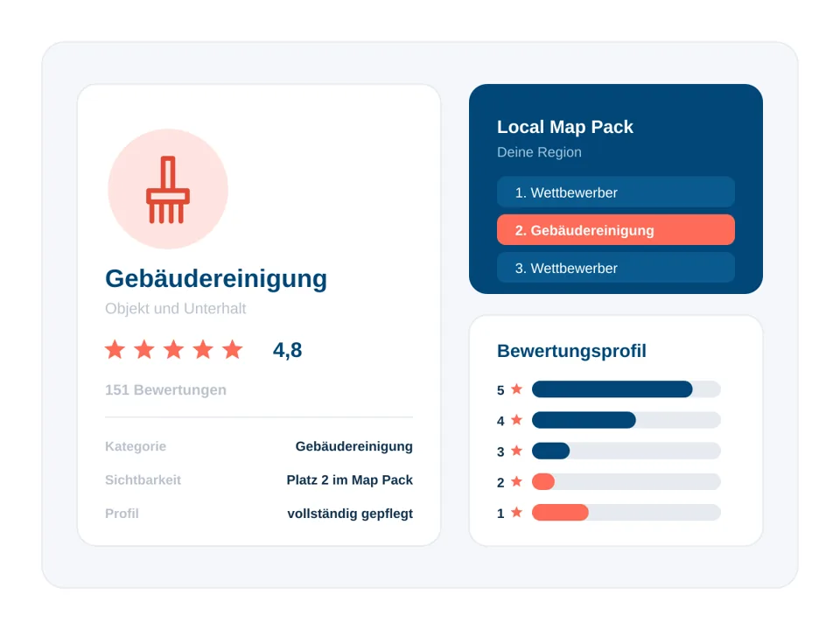Select the 3. Wettbewerber entry
Image resolution: width=840 pixels, height=630 pixels.
pyautogui.click(x=615, y=268)
